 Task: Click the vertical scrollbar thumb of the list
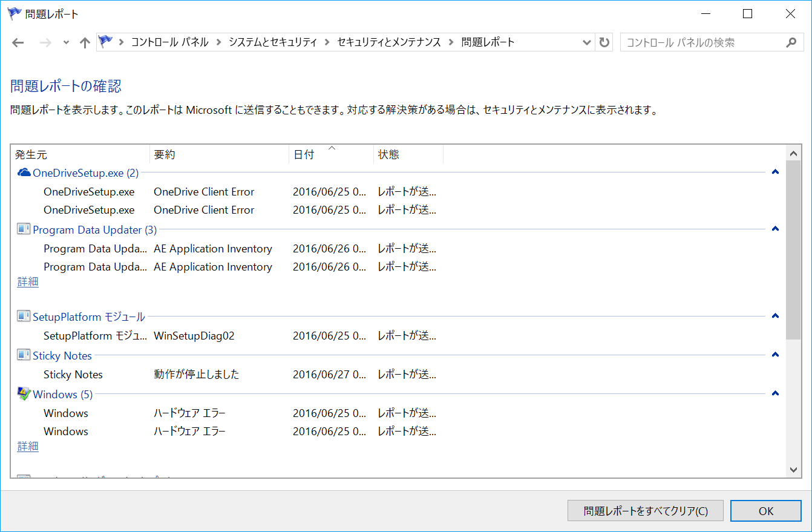click(793, 250)
